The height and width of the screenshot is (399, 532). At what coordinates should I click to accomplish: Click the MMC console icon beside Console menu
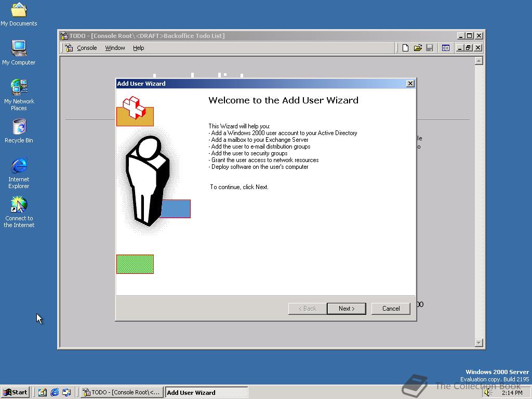tap(69, 48)
